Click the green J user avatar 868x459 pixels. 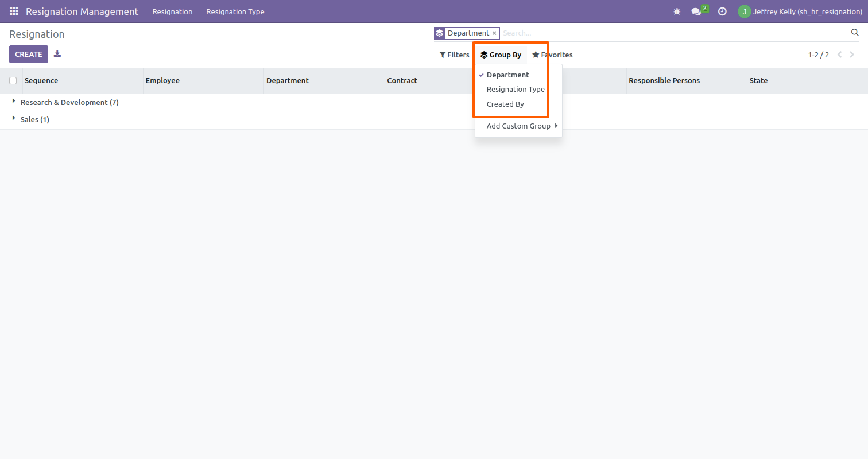click(x=745, y=11)
